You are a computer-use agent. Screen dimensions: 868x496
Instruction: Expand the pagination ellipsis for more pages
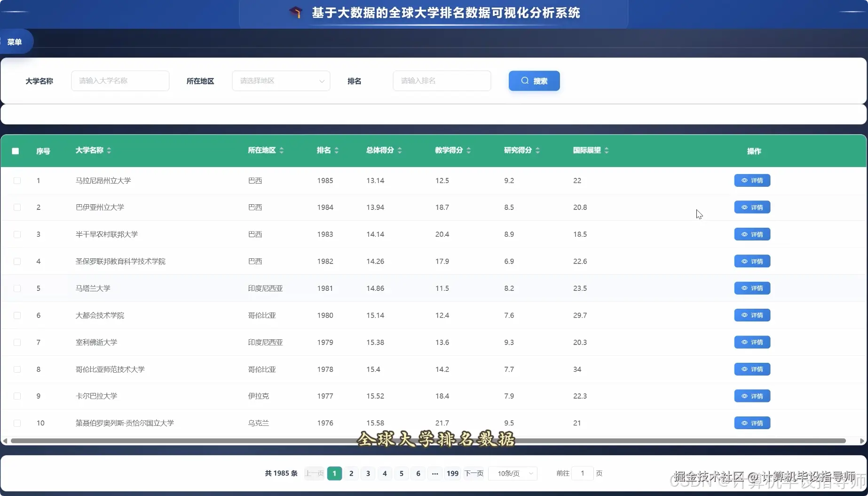(435, 473)
